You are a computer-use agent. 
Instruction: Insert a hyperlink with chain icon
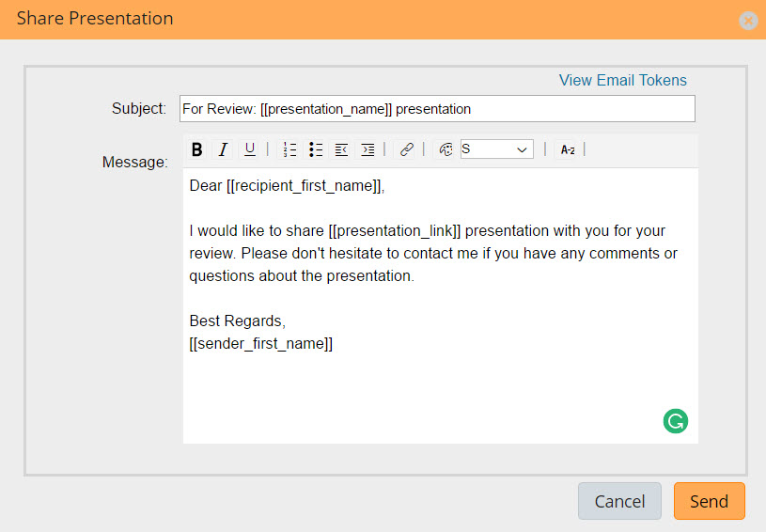tap(406, 149)
